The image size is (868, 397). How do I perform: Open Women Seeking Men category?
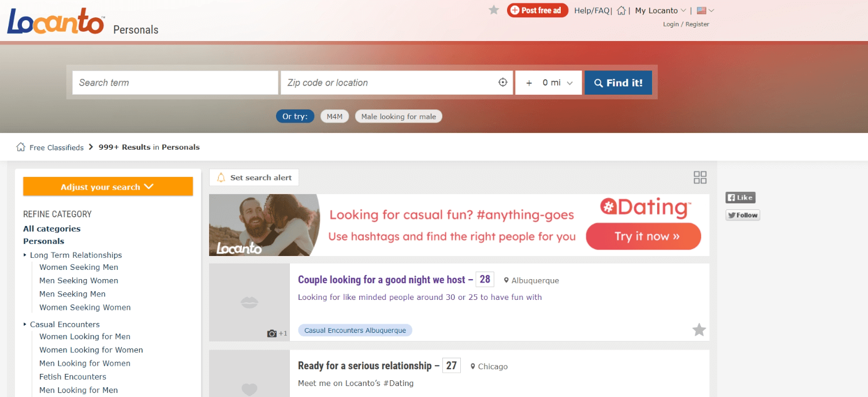pyautogui.click(x=79, y=267)
